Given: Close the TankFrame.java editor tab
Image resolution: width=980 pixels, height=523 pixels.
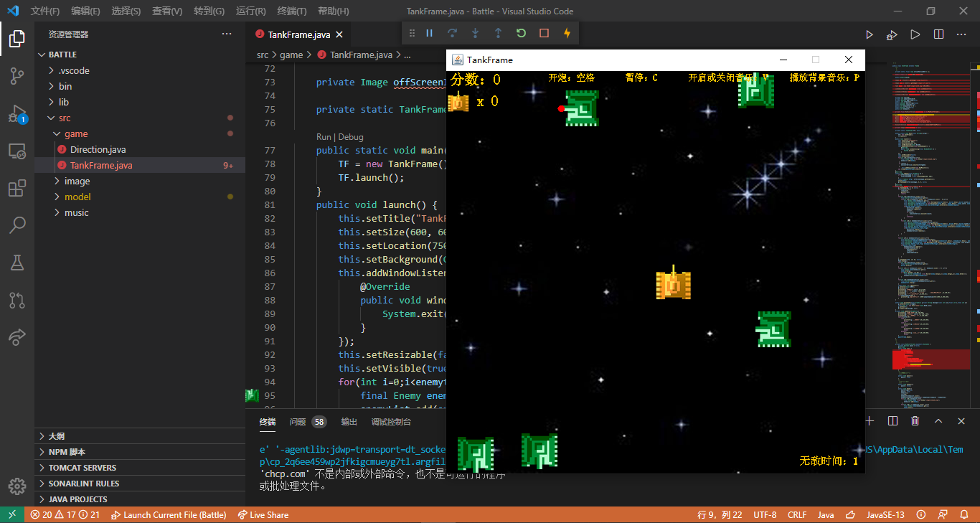Looking at the screenshot, I should (x=339, y=34).
